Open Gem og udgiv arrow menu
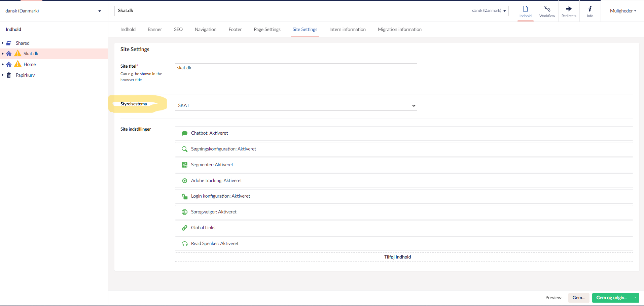 tap(635, 298)
